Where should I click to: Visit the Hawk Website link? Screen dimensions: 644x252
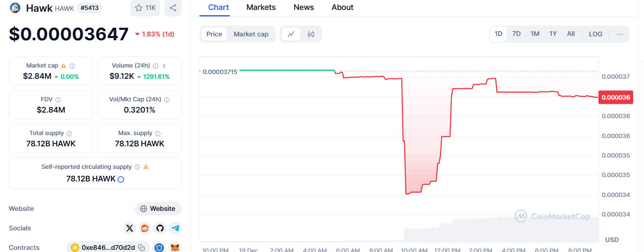[x=158, y=209]
